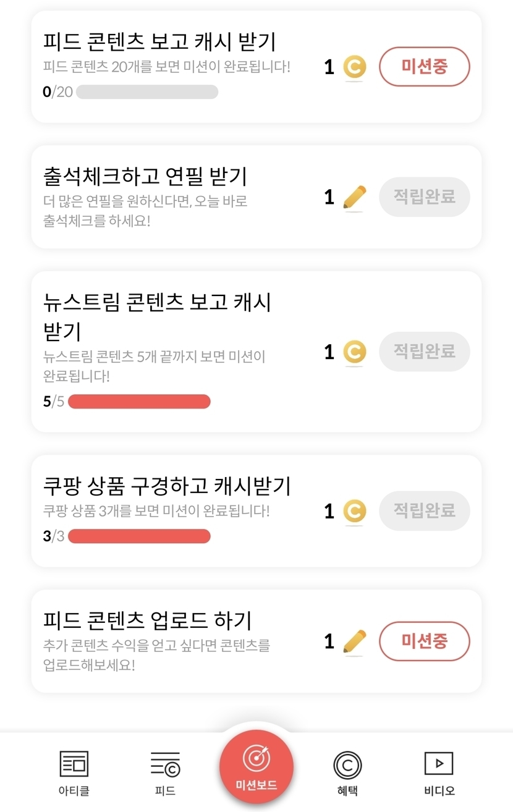Screen dimensions: 513x812
Task: Tap the coin icon in 쿠팡 상품 mission
Action: click(354, 511)
